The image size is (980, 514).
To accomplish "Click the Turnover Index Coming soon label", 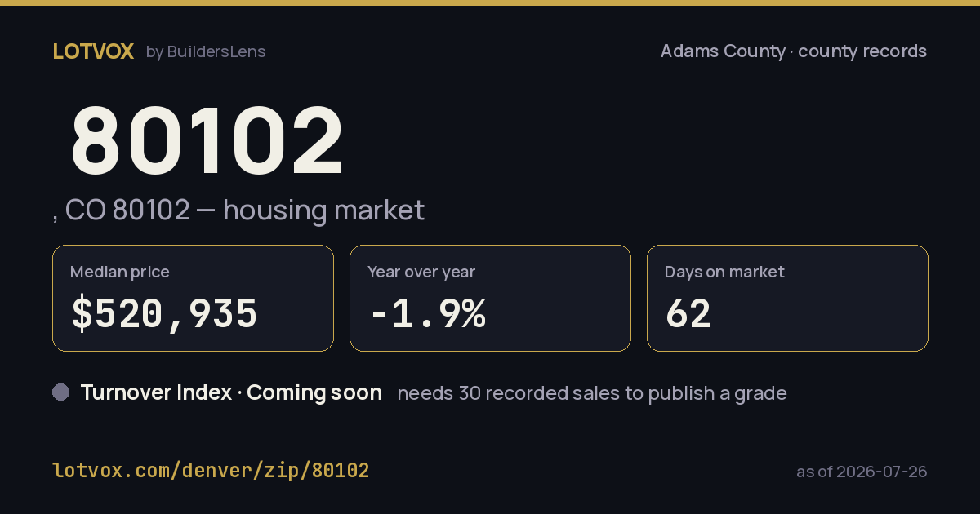I will pyautogui.click(x=231, y=392).
